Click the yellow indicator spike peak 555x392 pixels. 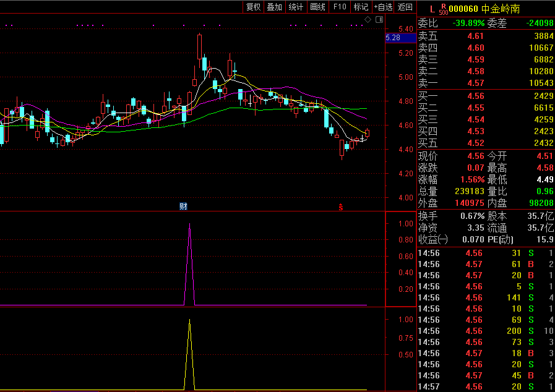[190, 320]
